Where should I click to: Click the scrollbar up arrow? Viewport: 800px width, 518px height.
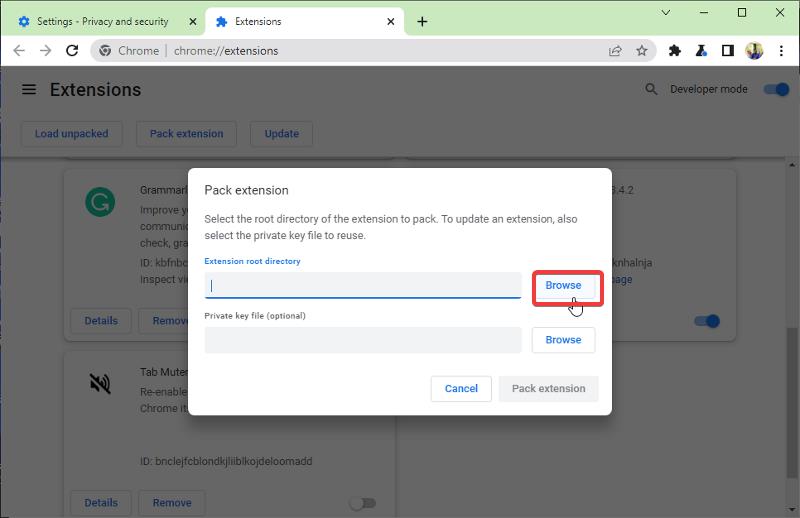tap(792, 165)
